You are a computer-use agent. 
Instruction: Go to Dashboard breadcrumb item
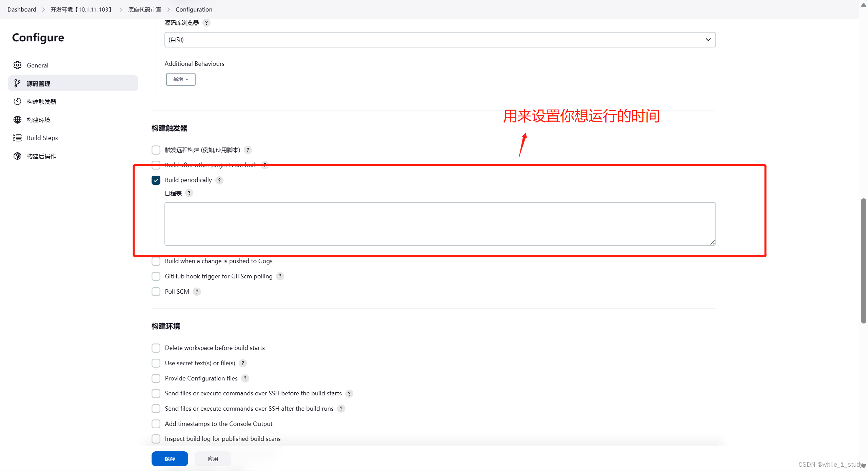[x=22, y=9]
